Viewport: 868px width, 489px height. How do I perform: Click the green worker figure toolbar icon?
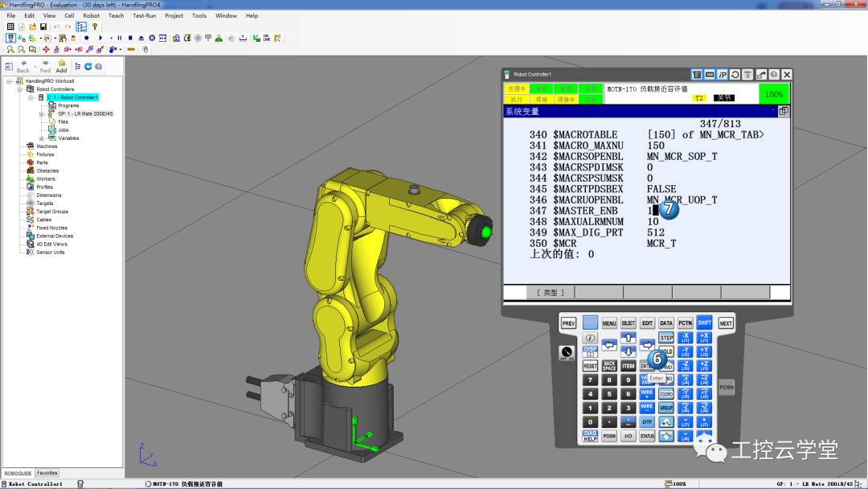[x=219, y=39]
